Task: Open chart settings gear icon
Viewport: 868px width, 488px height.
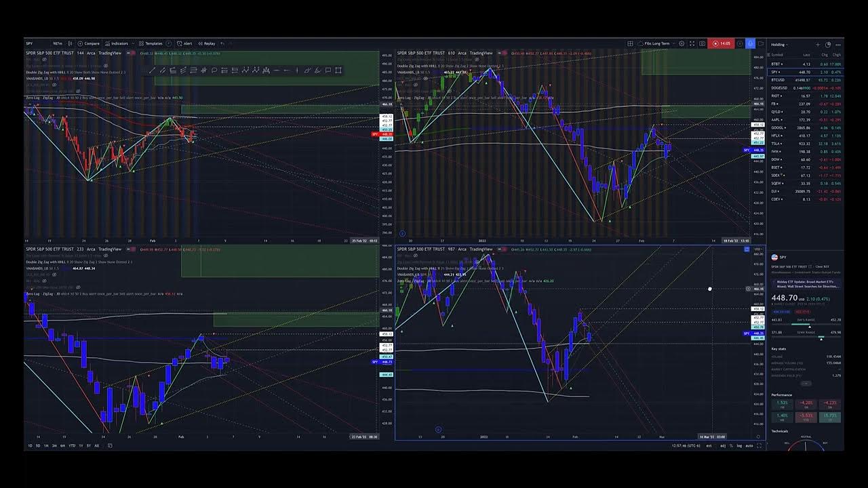Action: click(682, 43)
